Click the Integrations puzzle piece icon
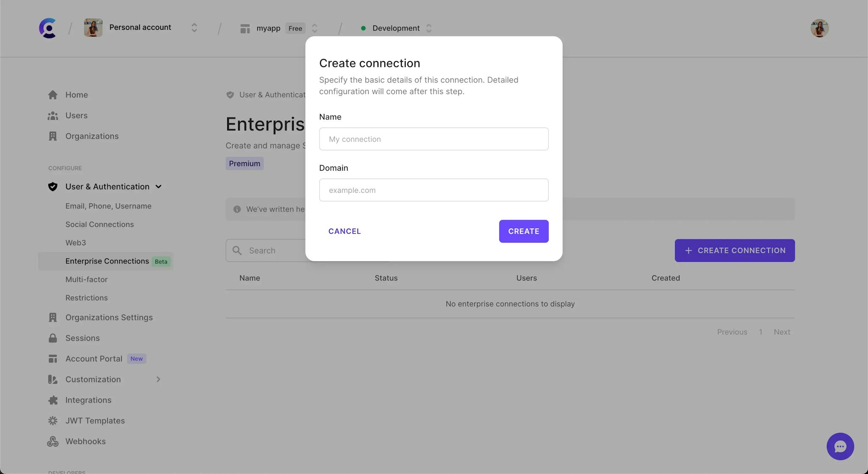The height and width of the screenshot is (474, 868). 52,400
